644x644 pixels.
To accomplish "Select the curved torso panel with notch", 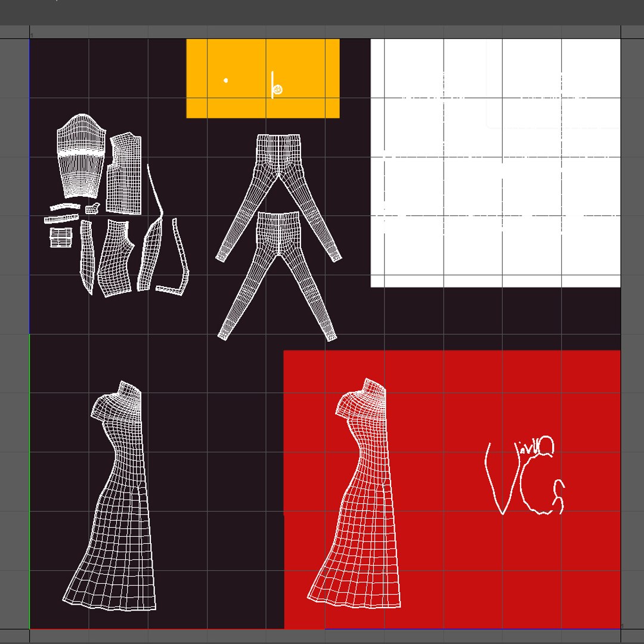I will coord(116,258).
